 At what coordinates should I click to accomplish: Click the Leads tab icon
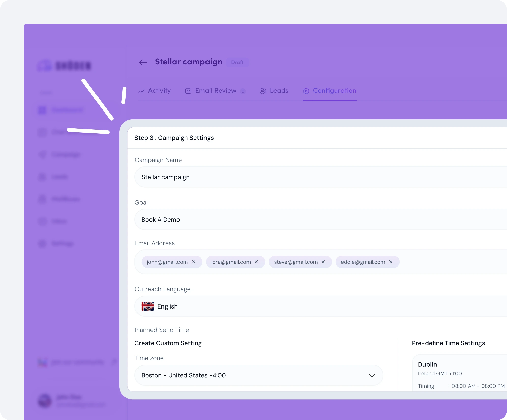[262, 90]
